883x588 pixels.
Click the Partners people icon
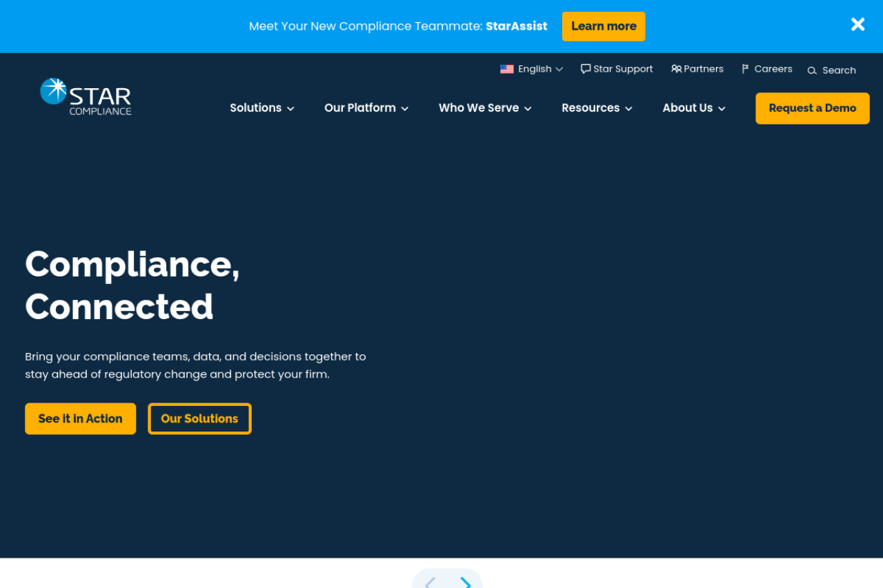[676, 69]
